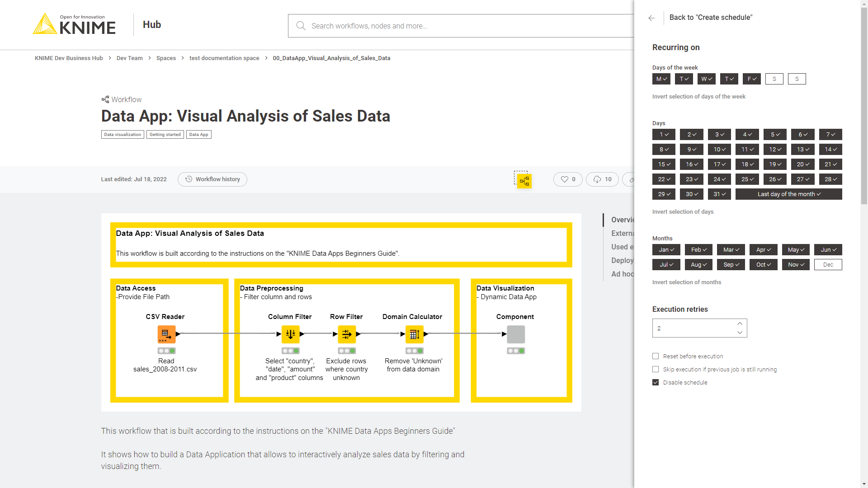Click the Workflow type icon above title
Image resolution: width=868 pixels, height=488 pixels.
point(105,99)
